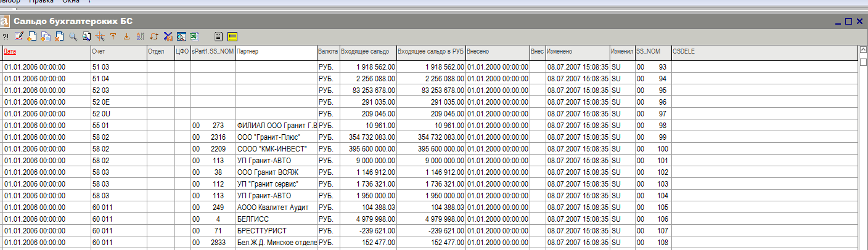The image size is (868, 250).
Task: Click the Отдел column header
Action: click(161, 52)
